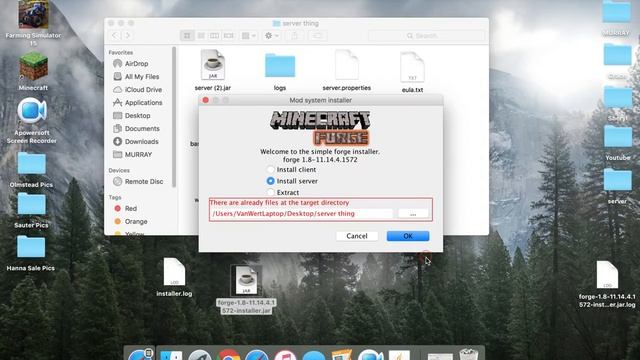Viewport: 640px width, 360px height.
Task: Click the Finder share button
Action: (294, 36)
